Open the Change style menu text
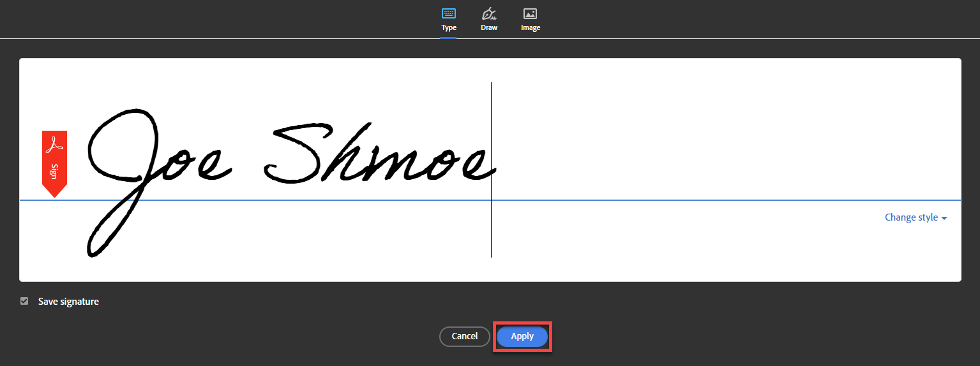The height and width of the screenshot is (366, 980). click(x=911, y=217)
